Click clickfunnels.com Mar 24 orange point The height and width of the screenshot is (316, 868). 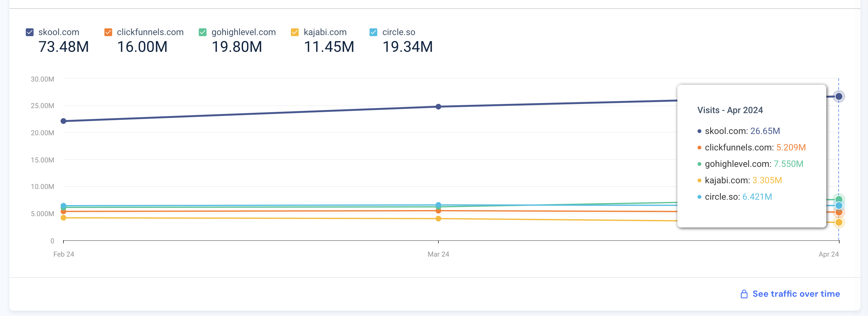click(438, 211)
